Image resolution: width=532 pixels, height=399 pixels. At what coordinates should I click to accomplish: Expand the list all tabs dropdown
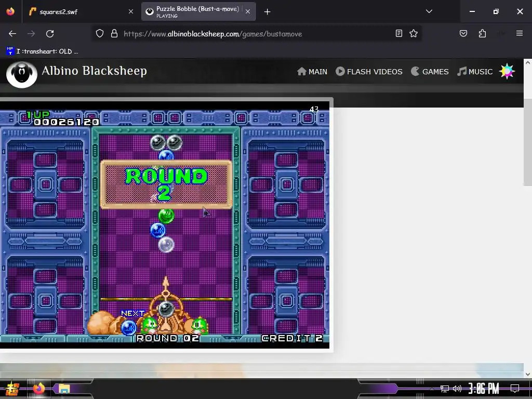429,11
